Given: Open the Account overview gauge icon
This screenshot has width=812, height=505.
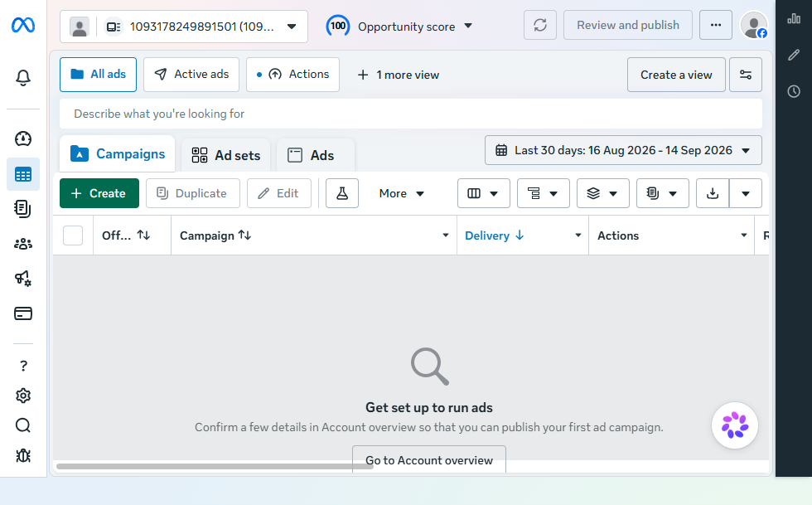Looking at the screenshot, I should (x=23, y=139).
